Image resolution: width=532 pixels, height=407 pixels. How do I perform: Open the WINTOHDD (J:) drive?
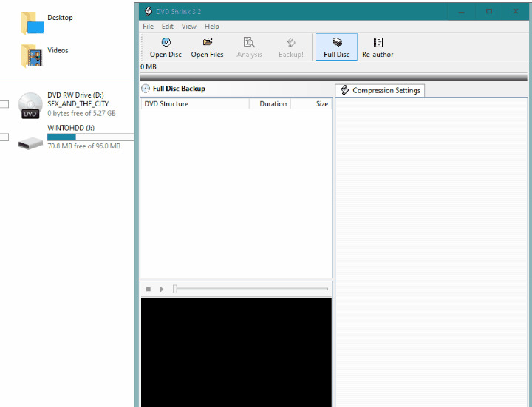[31, 142]
